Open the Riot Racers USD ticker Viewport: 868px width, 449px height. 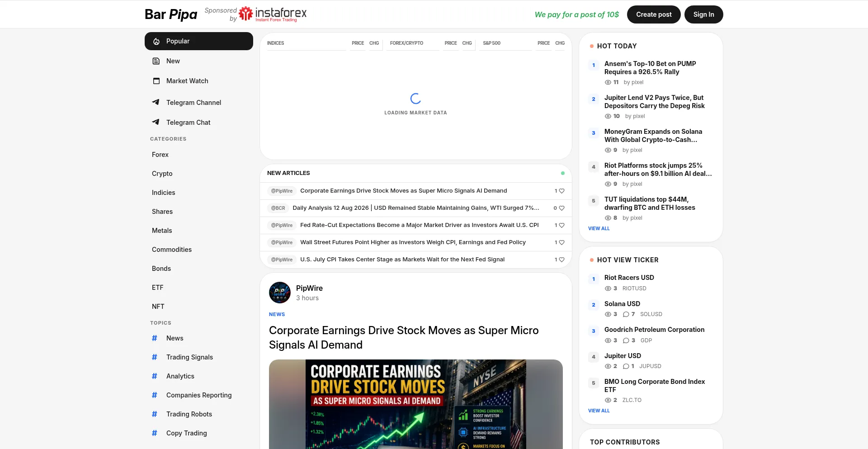point(629,278)
